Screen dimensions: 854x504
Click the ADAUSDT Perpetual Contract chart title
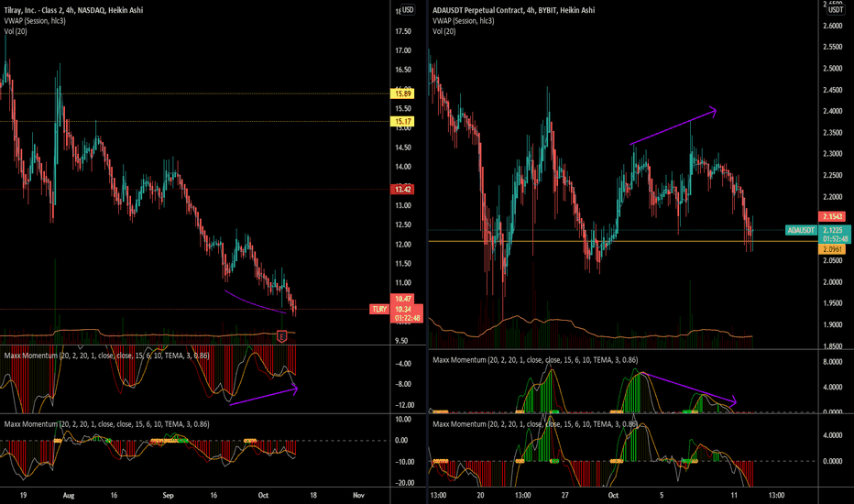pos(514,10)
